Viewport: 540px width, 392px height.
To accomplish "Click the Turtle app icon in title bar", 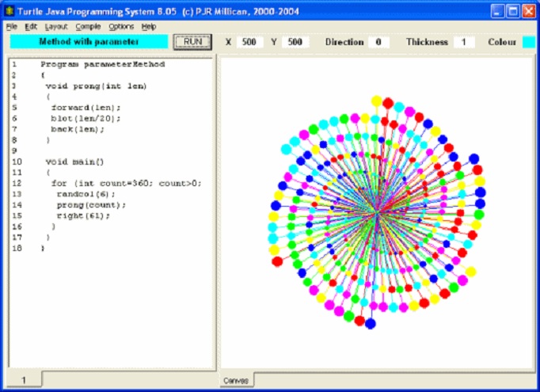I will [x=10, y=10].
